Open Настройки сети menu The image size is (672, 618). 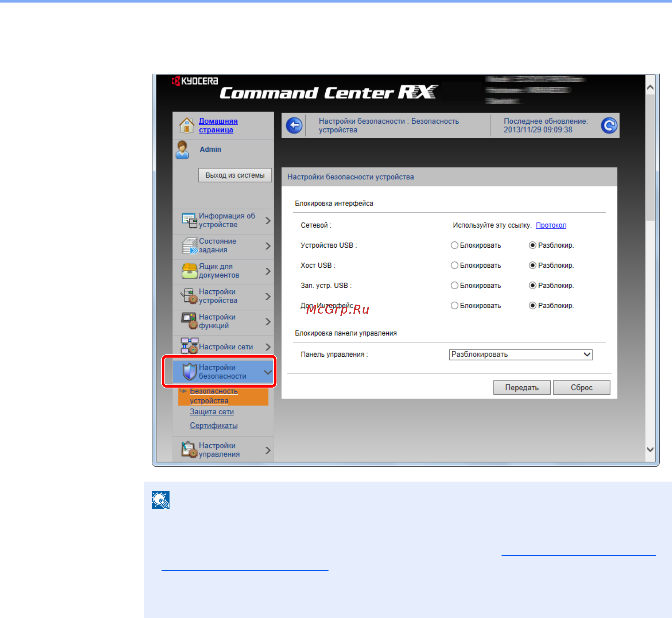coord(223,347)
